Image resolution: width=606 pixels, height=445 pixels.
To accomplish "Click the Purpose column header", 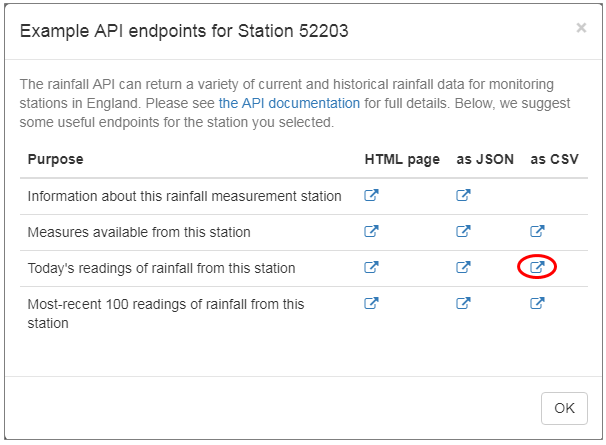I will [56, 159].
